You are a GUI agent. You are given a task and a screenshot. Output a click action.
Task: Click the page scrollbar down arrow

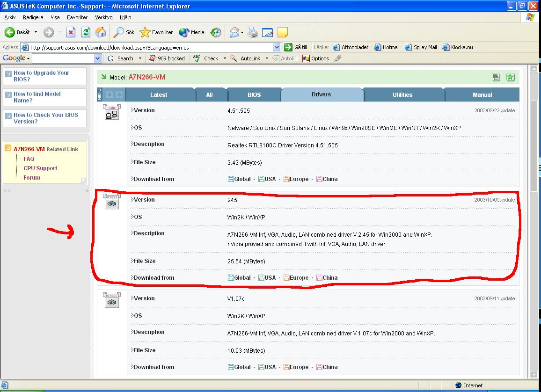(534, 374)
